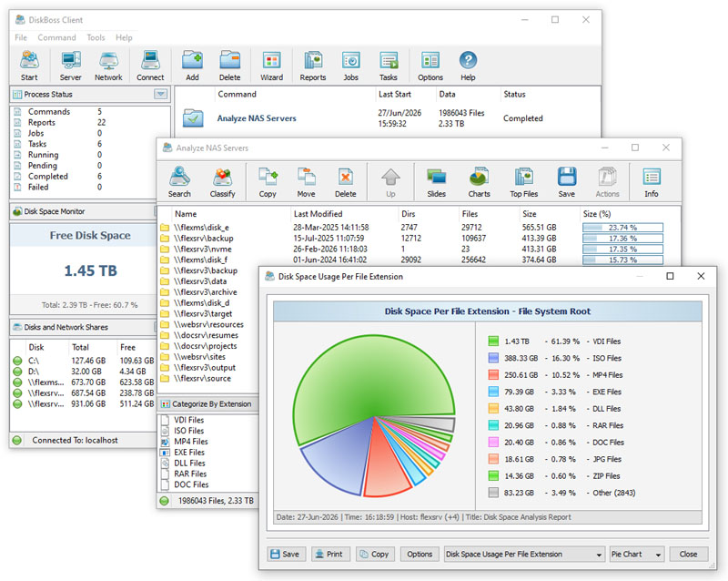728x581 pixels.
Task: Launch the Wizard toolbar icon
Action: point(271,66)
